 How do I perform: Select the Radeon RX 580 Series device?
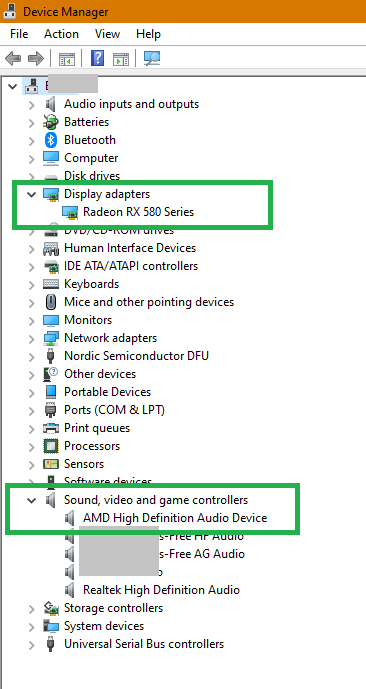[x=138, y=212]
